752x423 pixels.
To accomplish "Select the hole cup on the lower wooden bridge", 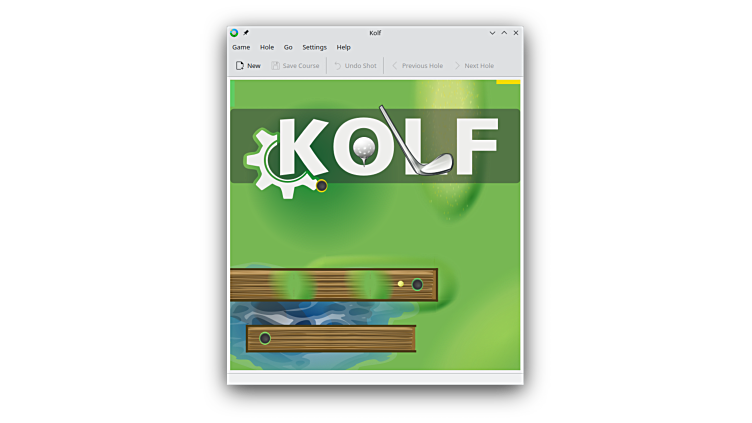I will coord(265,338).
